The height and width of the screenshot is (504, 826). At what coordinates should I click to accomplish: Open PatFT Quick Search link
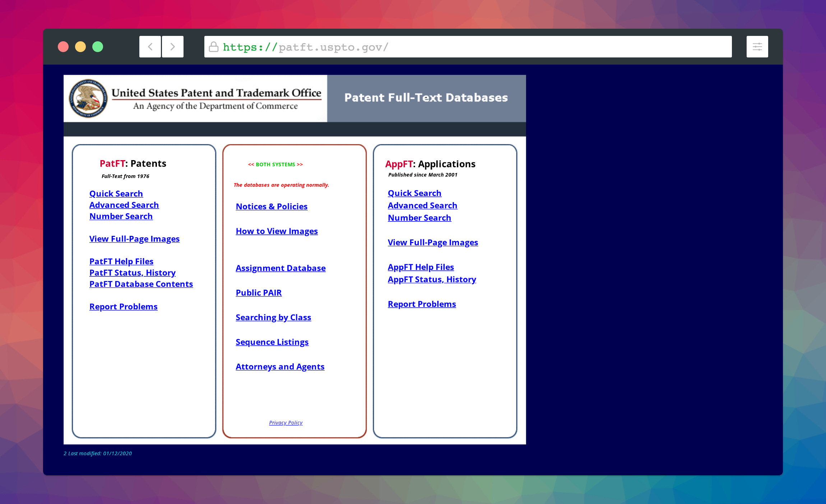[x=116, y=194]
